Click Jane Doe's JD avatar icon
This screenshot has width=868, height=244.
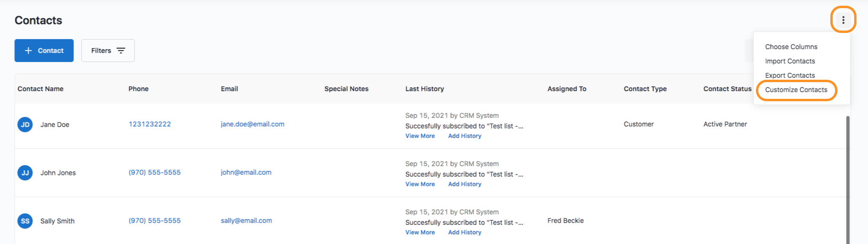(25, 125)
